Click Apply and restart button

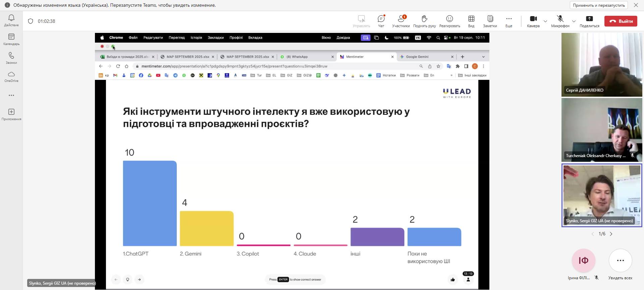(599, 5)
